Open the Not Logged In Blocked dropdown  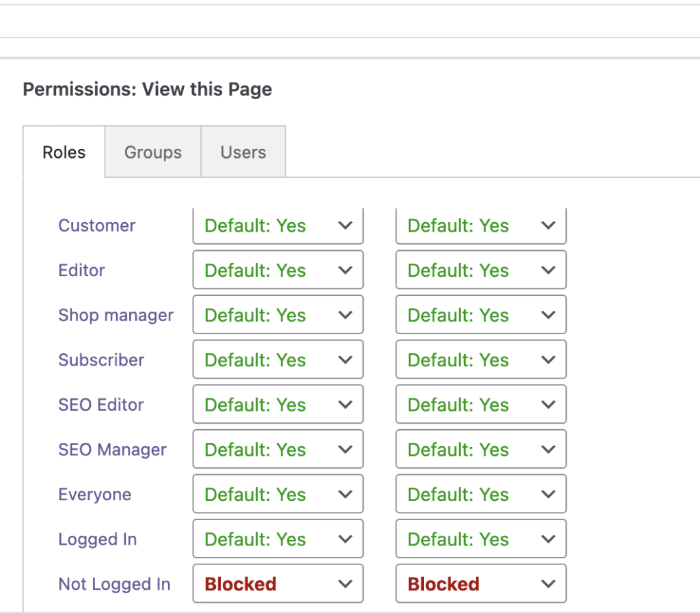coord(278,583)
